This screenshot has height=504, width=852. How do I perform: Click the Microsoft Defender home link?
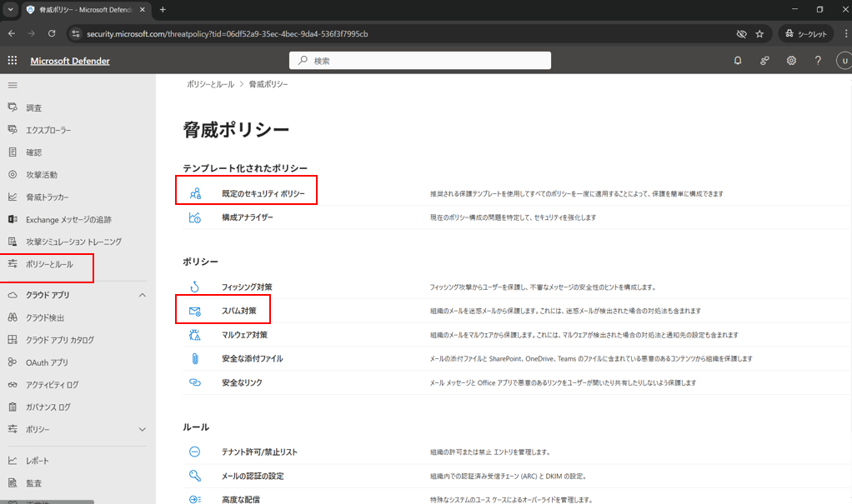[x=70, y=61]
